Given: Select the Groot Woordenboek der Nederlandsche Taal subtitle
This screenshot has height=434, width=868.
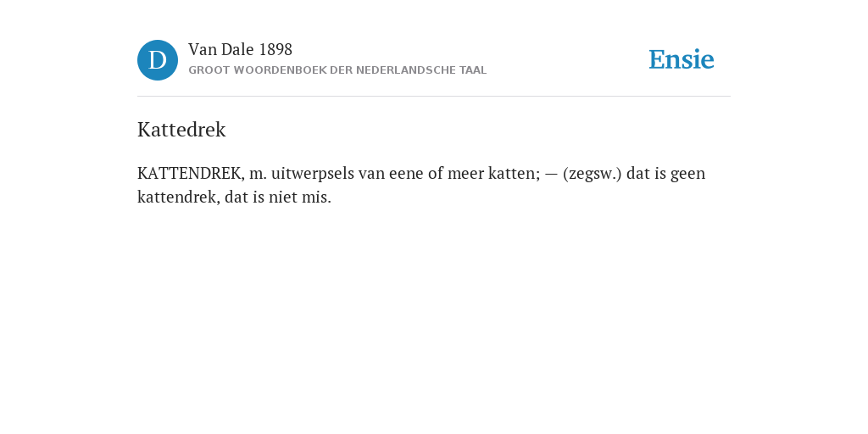Looking at the screenshot, I should pyautogui.click(x=337, y=70).
